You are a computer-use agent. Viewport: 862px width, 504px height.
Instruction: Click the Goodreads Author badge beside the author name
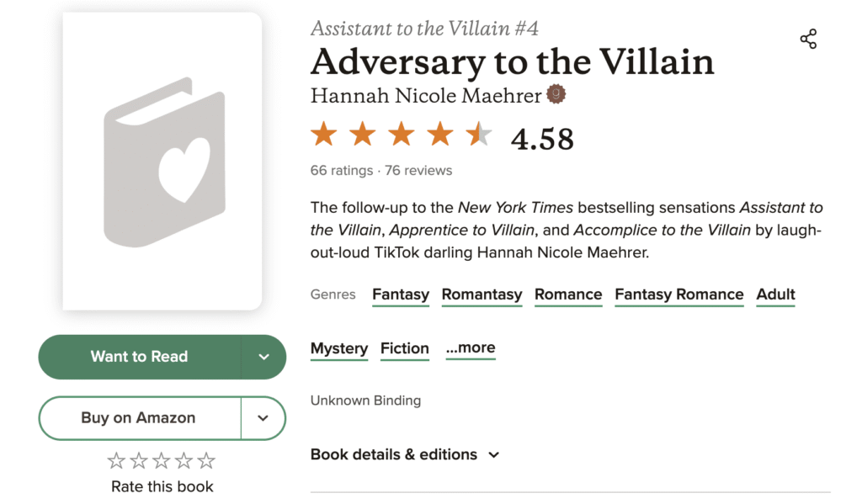tap(557, 96)
